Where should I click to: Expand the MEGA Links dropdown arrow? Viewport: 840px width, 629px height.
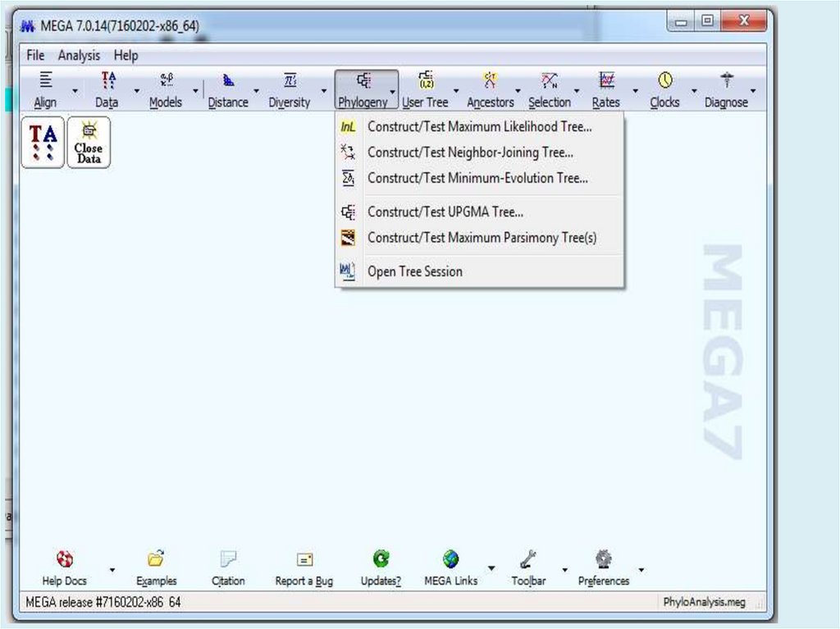click(491, 568)
